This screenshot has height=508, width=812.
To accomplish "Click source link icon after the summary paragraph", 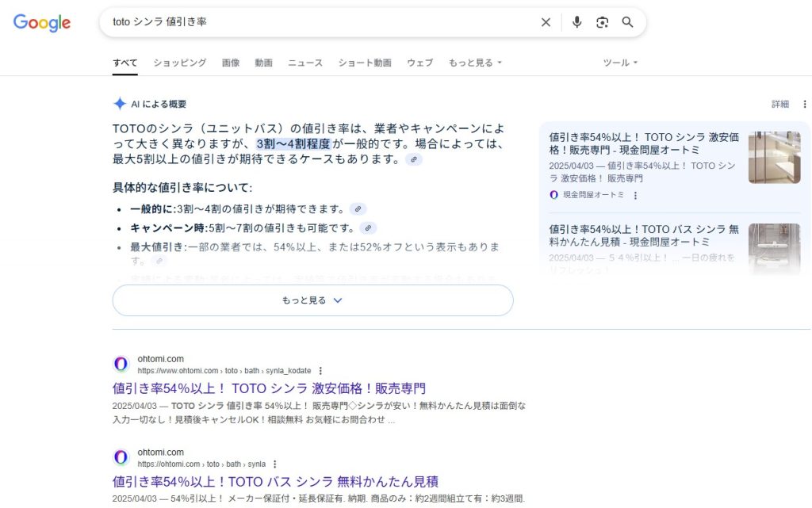I will (x=414, y=159).
